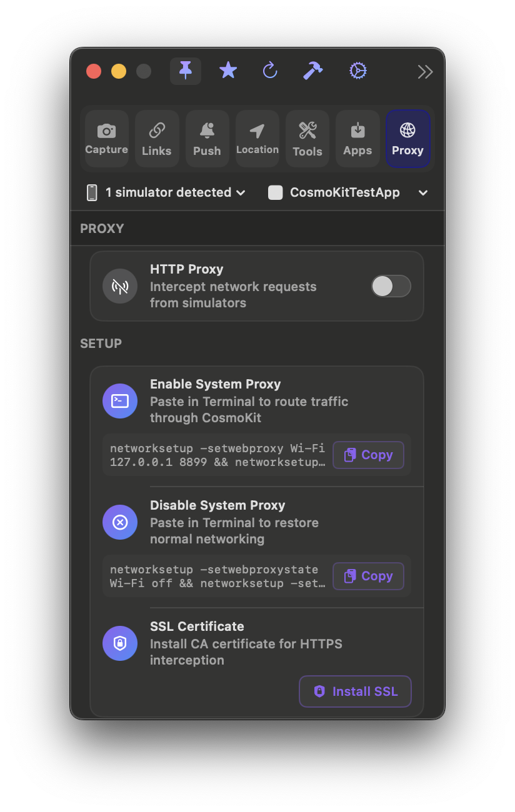
Task: Copy the setwebproxy enable command
Action: click(368, 455)
